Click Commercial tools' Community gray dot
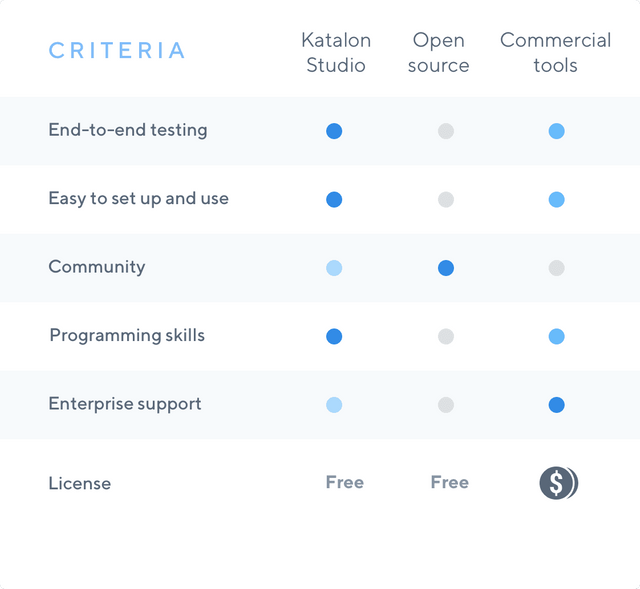Image resolution: width=640 pixels, height=589 pixels. [x=556, y=268]
